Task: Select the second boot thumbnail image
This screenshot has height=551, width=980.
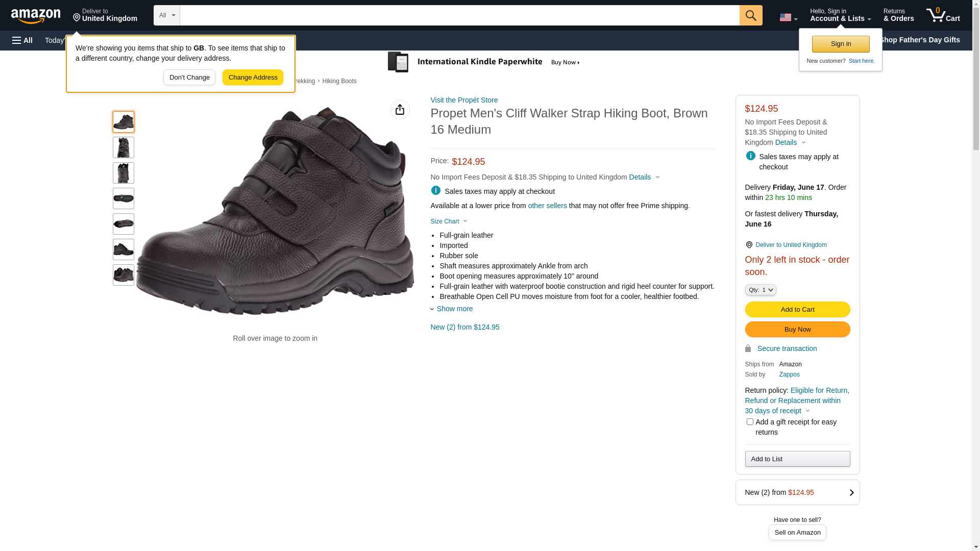Action: click(x=124, y=147)
